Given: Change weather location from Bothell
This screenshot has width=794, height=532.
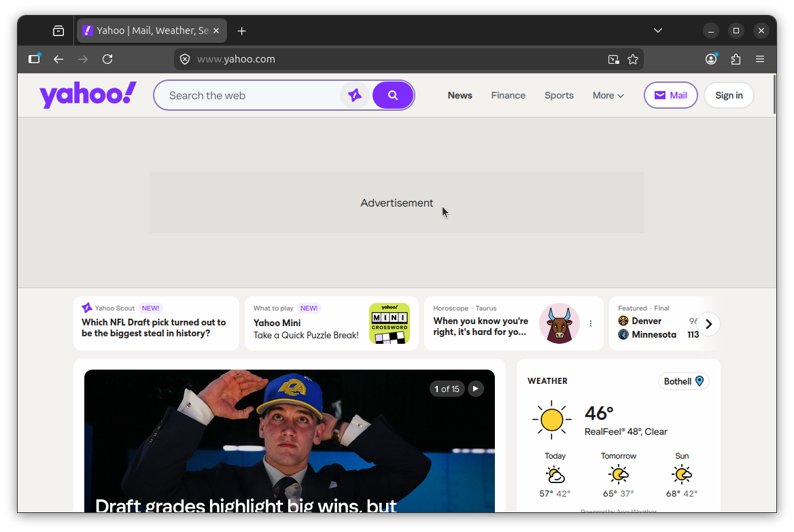Looking at the screenshot, I should pyautogui.click(x=683, y=381).
